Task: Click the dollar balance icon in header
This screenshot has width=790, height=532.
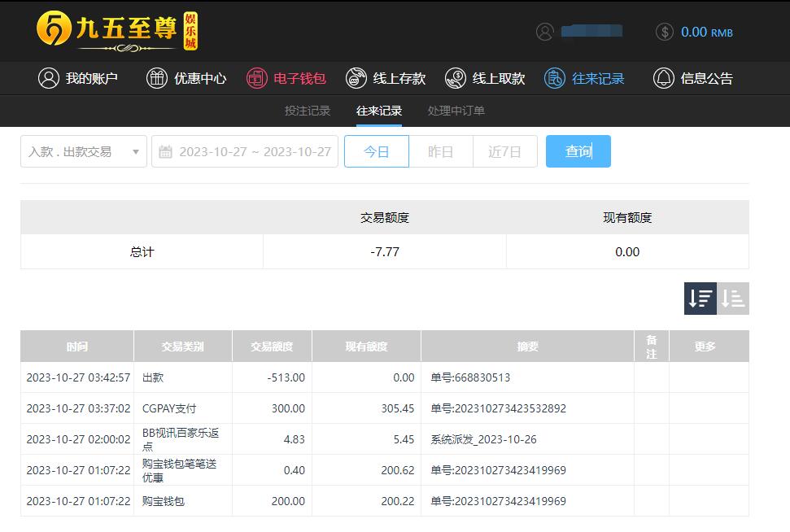Action: 665,32
